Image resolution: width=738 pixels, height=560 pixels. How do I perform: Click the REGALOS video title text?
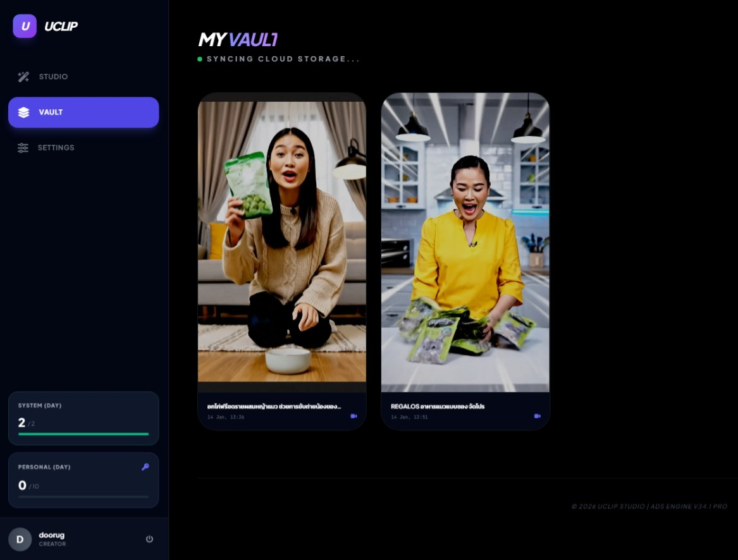coord(438,406)
